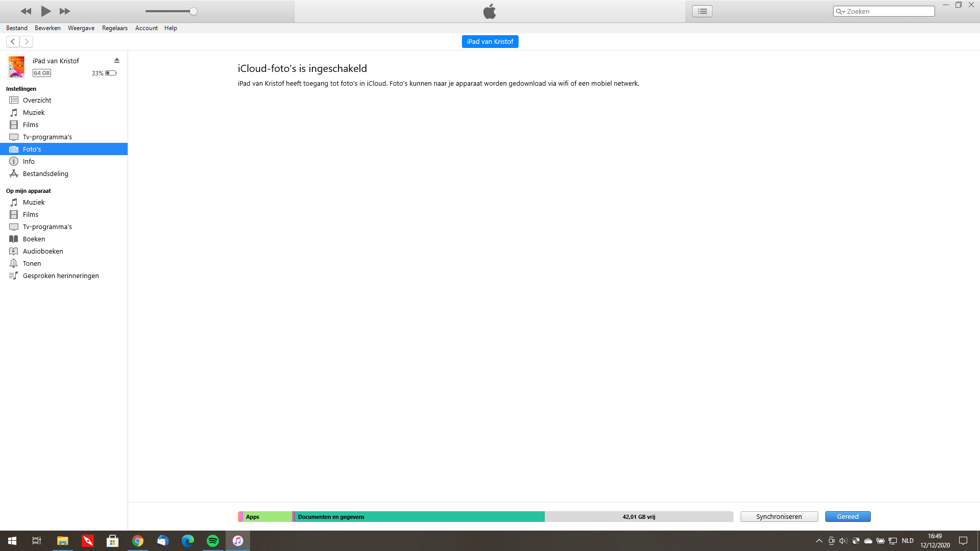980x551 pixels.
Task: Click the Gereed button
Action: click(848, 516)
